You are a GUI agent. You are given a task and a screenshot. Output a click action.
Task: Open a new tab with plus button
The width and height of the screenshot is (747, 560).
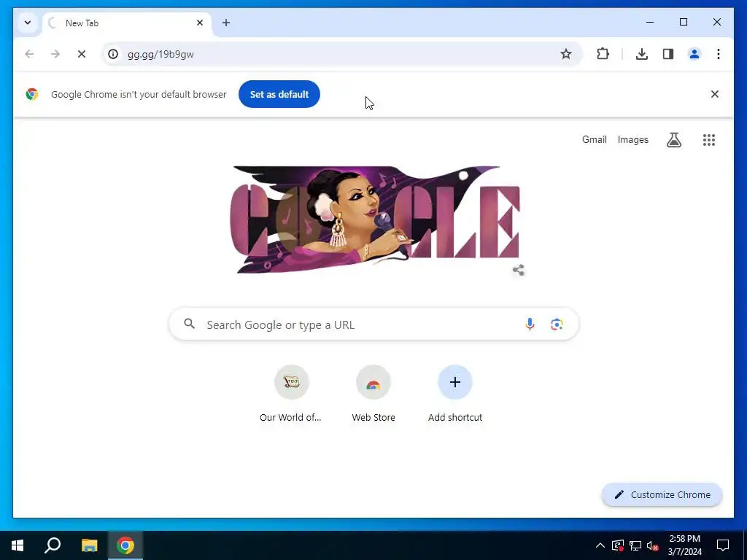(x=226, y=23)
